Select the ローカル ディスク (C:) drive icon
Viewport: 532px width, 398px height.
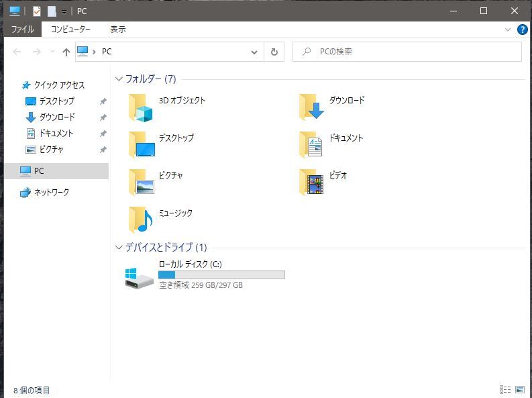(x=139, y=279)
